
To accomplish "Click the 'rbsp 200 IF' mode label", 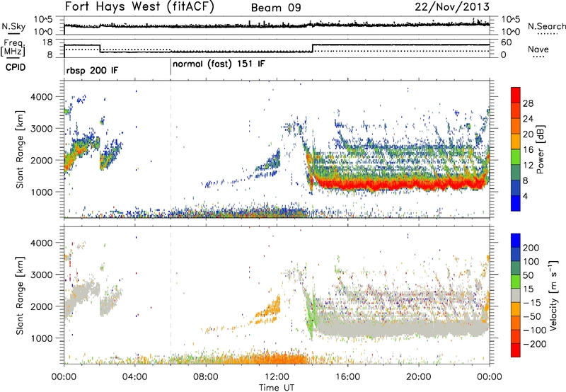I will point(92,70).
